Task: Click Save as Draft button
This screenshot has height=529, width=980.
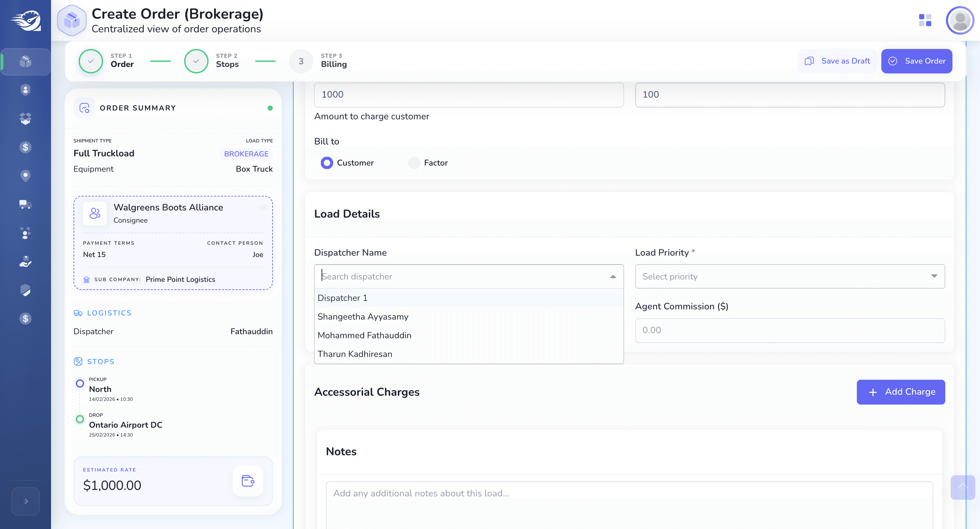Action: click(x=837, y=61)
